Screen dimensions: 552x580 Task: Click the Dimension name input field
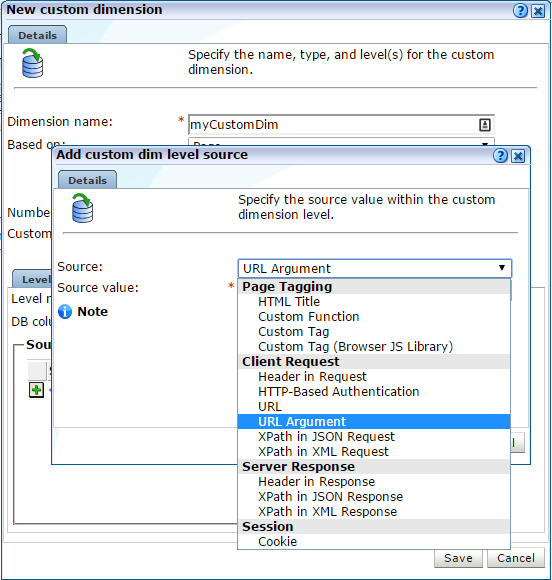(x=341, y=125)
